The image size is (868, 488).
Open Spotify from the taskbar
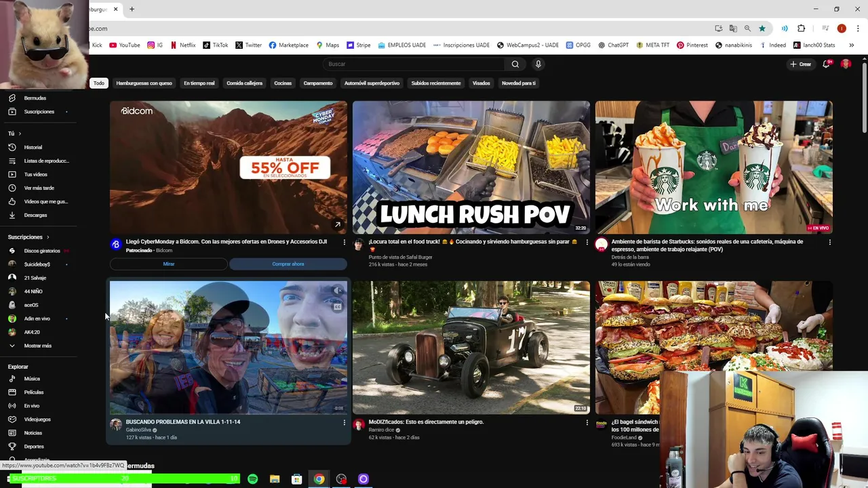252,479
